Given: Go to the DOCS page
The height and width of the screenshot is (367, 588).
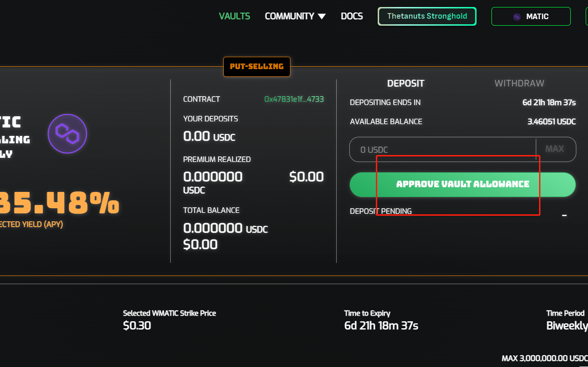Looking at the screenshot, I should [x=352, y=16].
